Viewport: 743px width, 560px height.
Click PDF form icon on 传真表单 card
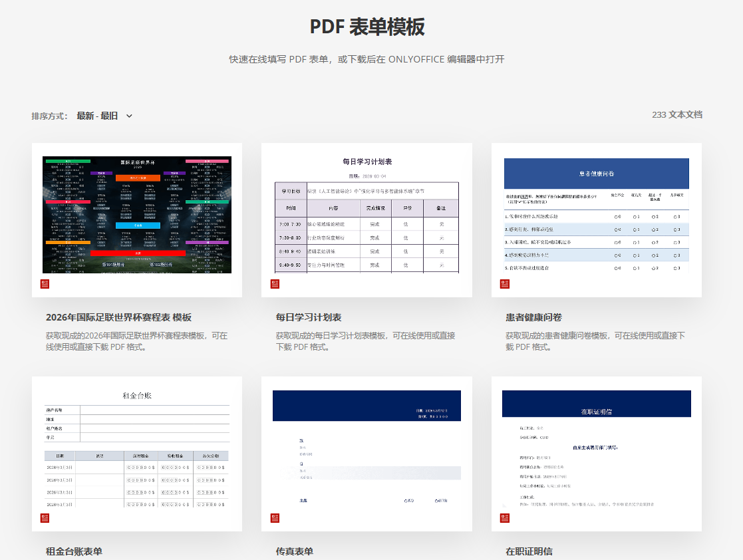(275, 518)
